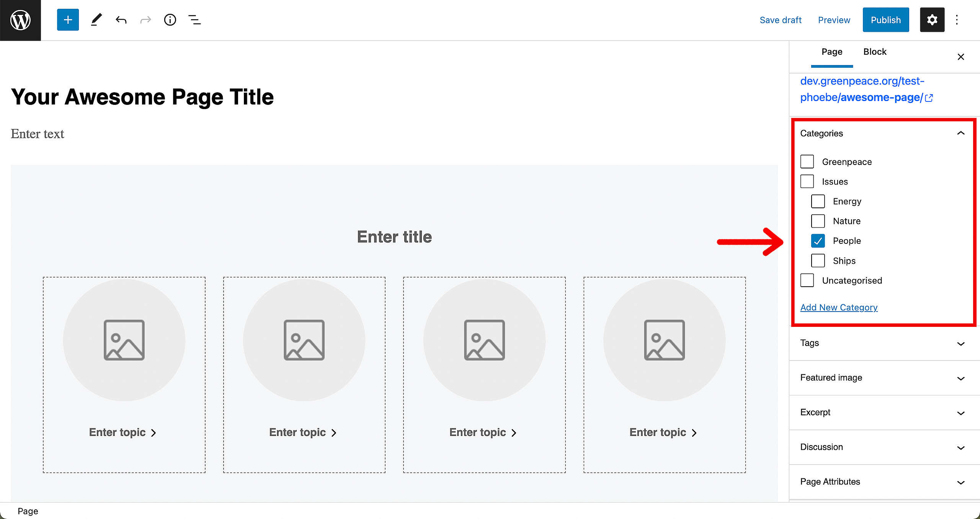Click the first topic image placeholder
Screen dimensions: 980x519
(x=124, y=340)
